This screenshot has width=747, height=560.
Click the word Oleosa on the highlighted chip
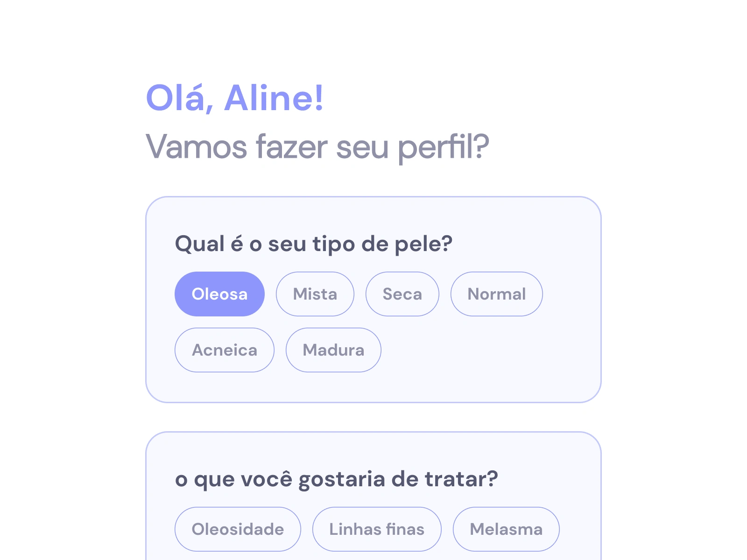219,294
